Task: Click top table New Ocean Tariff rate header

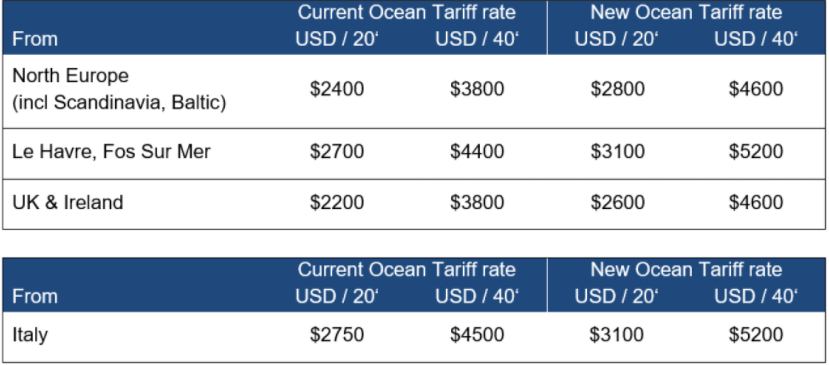Action: [686, 12]
